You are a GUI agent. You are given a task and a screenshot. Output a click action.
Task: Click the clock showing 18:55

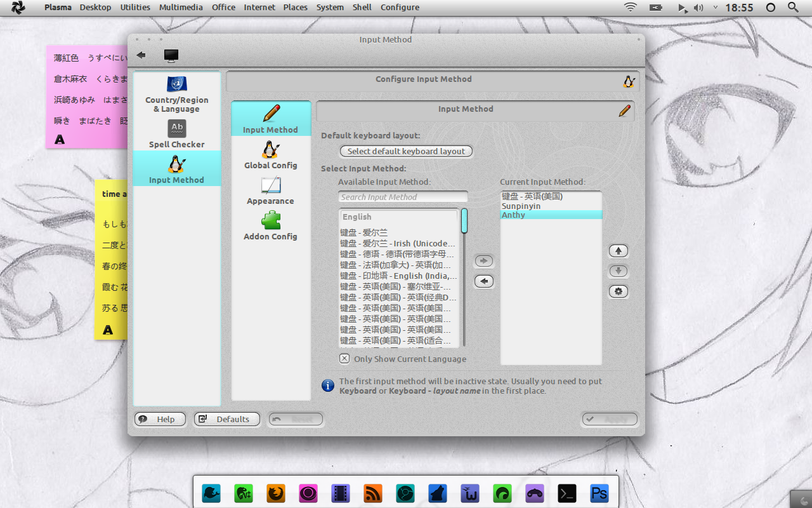click(739, 8)
